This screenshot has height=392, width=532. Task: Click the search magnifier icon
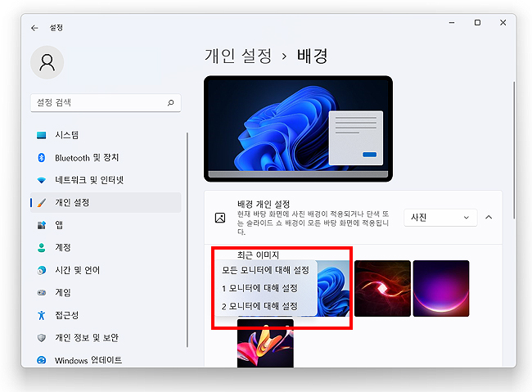(x=171, y=102)
